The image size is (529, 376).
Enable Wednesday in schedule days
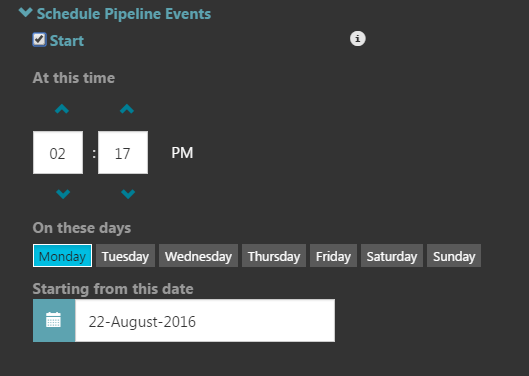pyautogui.click(x=198, y=256)
